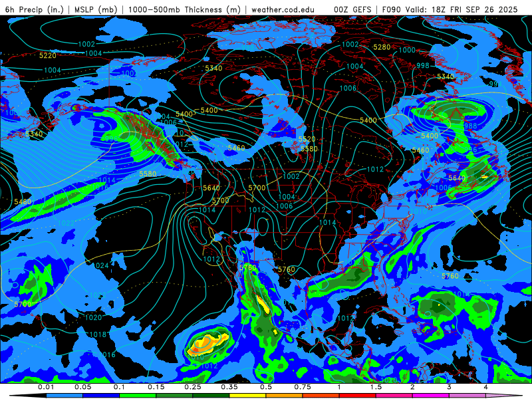The image size is (532, 399).
Task: Click the '0.25' legend value
Action: [x=193, y=387]
